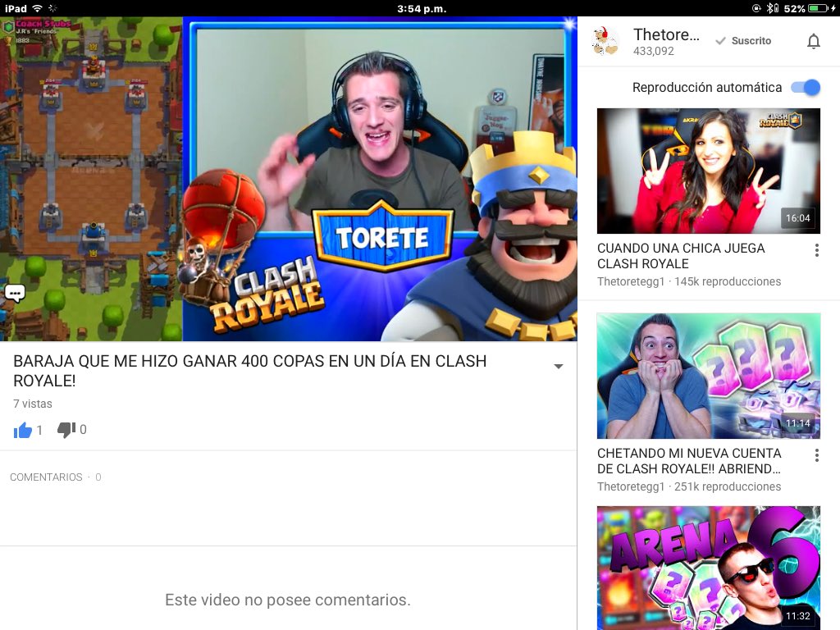Tap the Reproducción automática label
The image size is (840, 630).
[x=707, y=87]
